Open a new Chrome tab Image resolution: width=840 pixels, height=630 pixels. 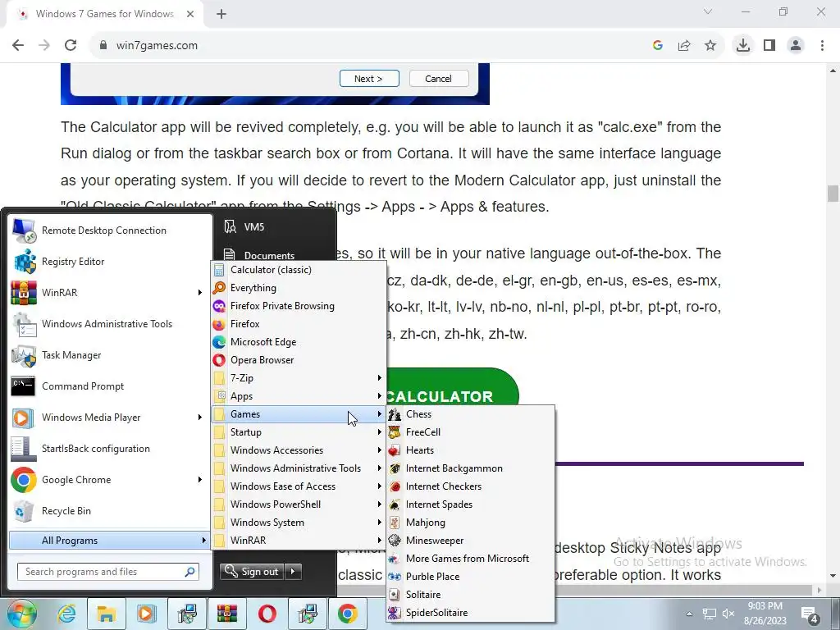click(x=221, y=14)
